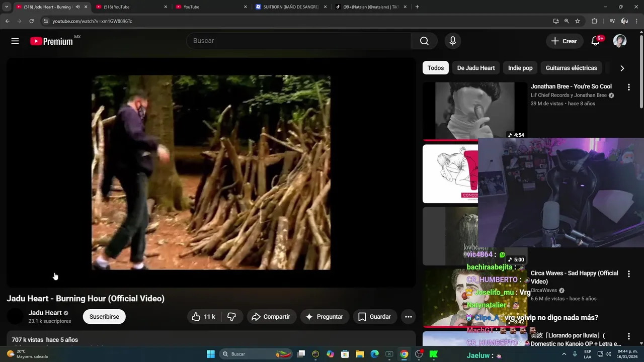
Task: Click the video player frame
Action: click(x=211, y=172)
